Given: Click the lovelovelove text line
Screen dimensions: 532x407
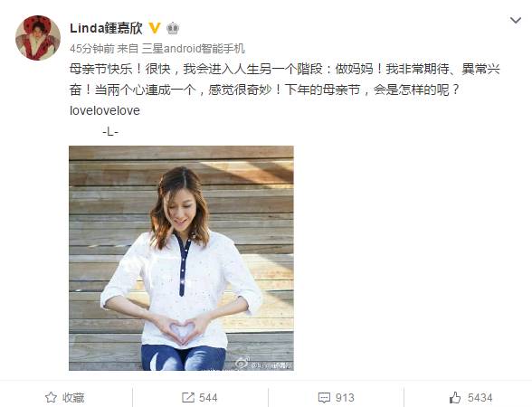Looking at the screenshot, I should click(x=105, y=111).
